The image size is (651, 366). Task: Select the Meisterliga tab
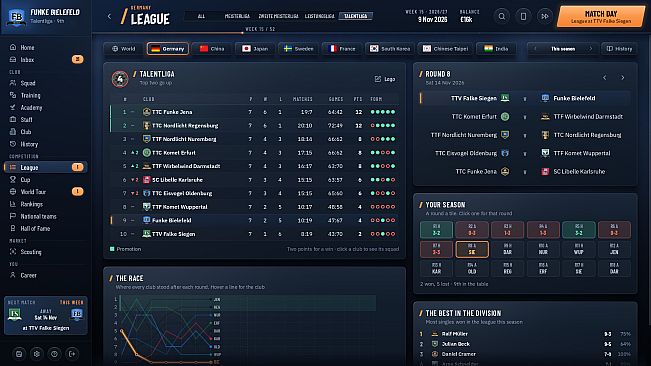237,16
